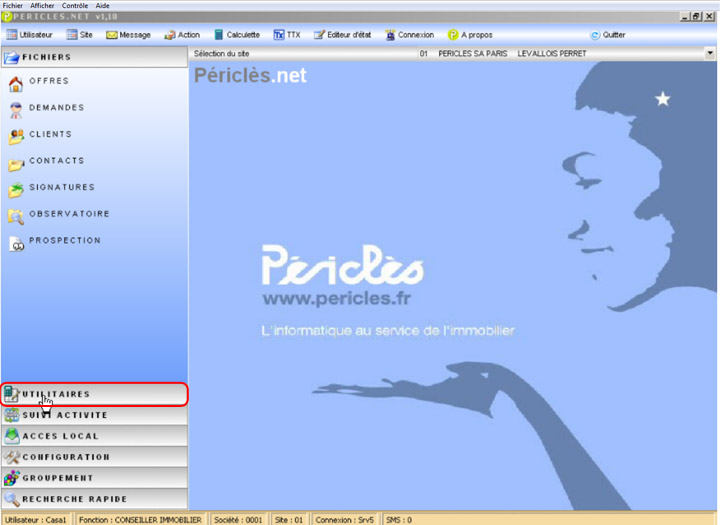The width and height of the screenshot is (720, 525).
Task: Open the Fichier menu
Action: pyautogui.click(x=13, y=5)
